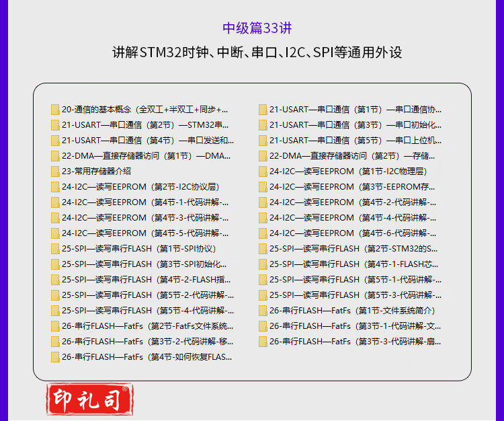Viewport: 504px width, 421px height.
Task: Click folder icon of 25-SPI 第1节-SPI协议
Action: pos(55,249)
